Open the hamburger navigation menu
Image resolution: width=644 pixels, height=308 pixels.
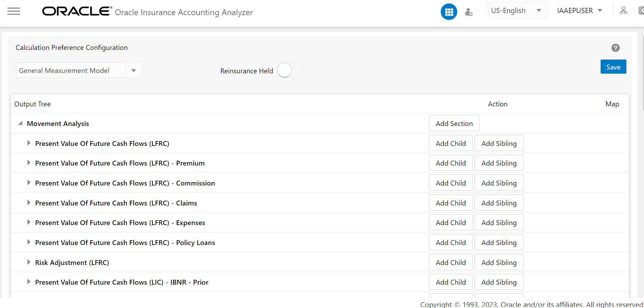point(14,11)
